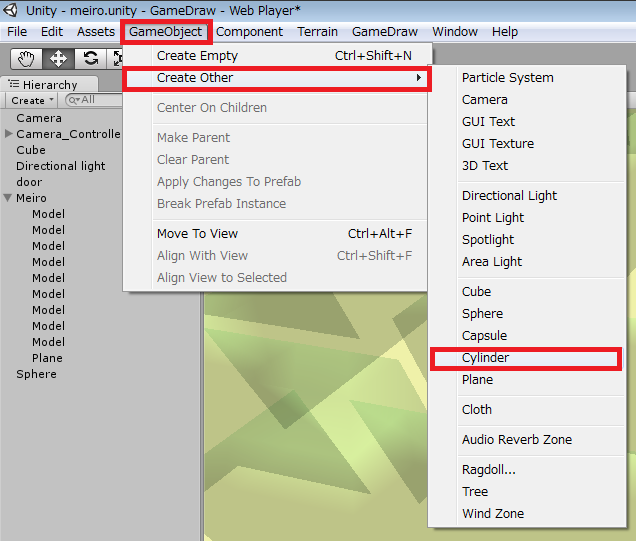Open the File menu
The width and height of the screenshot is (636, 541).
click(x=17, y=32)
